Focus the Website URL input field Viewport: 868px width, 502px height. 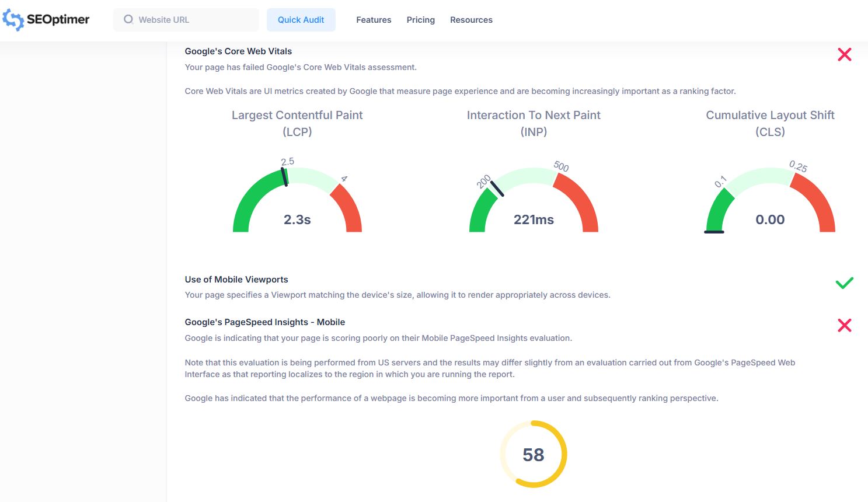tap(186, 20)
